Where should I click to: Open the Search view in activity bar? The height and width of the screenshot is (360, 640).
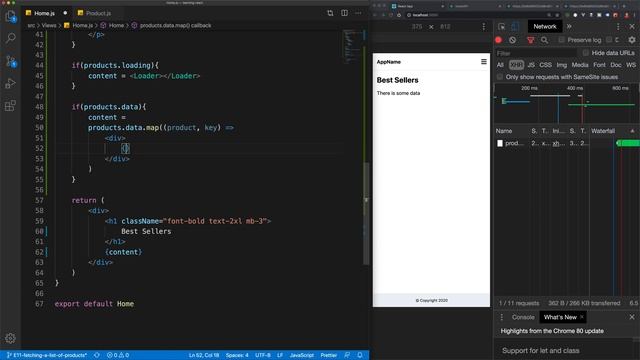coord(11,38)
